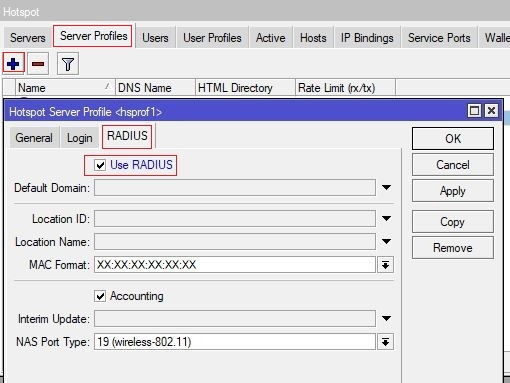Open the filter funnel tool
510x383 pixels.
click(68, 64)
